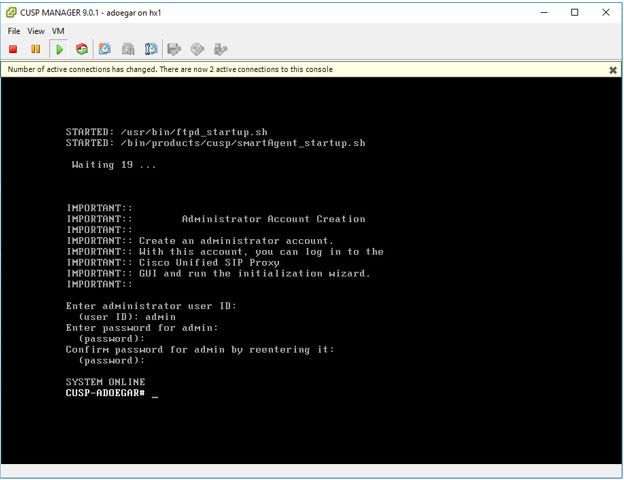
Task: Click 'Enter password for admin:' line
Action: point(142,328)
